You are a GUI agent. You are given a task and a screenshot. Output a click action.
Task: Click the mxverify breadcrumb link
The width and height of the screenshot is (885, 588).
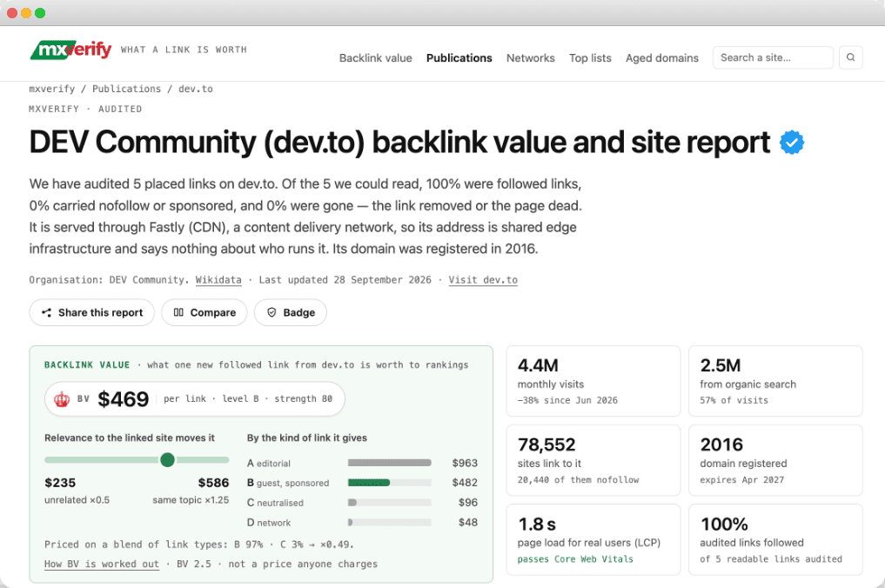click(52, 90)
